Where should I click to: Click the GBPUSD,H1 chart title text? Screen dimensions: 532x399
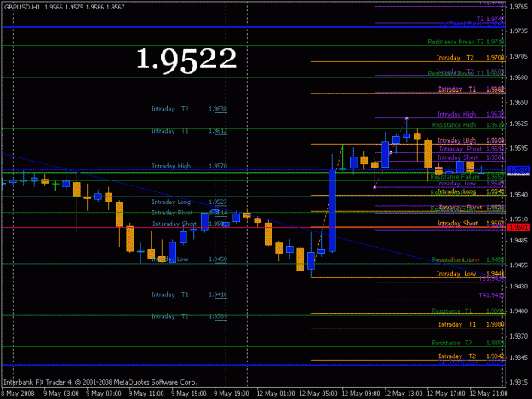pyautogui.click(x=22, y=7)
